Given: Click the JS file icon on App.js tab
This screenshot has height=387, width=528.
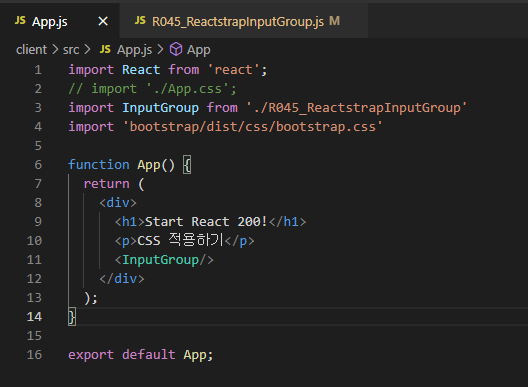Looking at the screenshot, I should [x=20, y=21].
